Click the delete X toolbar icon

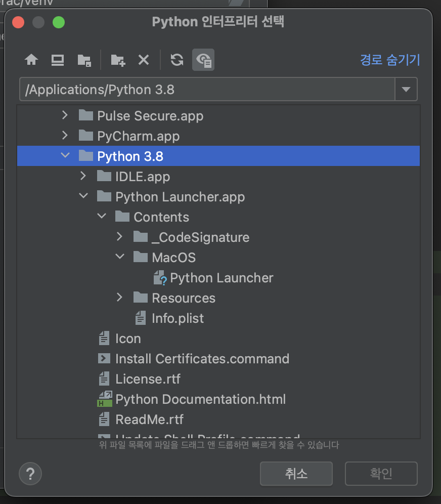(144, 60)
